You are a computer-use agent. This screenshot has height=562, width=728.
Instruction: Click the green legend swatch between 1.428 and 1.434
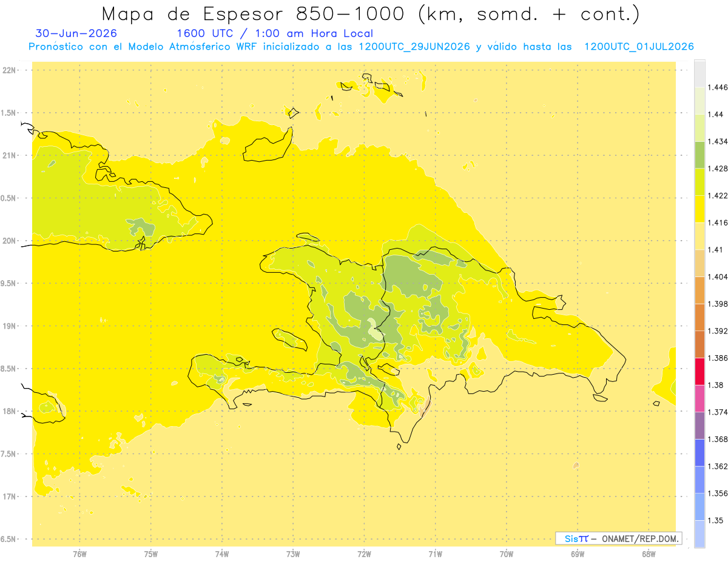[699, 155]
